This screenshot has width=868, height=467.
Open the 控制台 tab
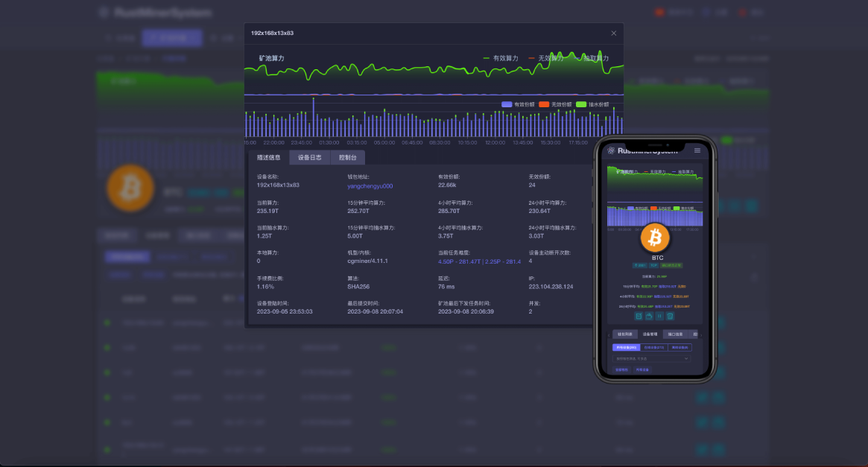pyautogui.click(x=348, y=158)
